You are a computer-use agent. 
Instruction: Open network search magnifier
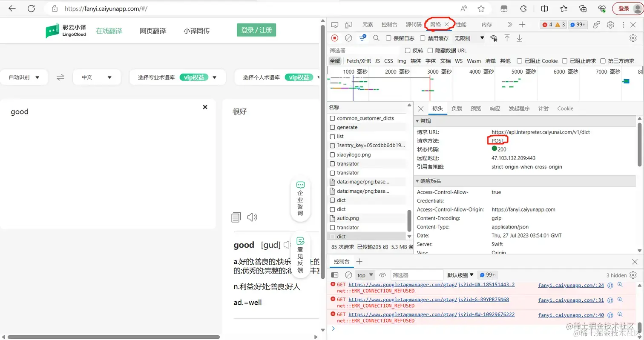click(x=376, y=38)
